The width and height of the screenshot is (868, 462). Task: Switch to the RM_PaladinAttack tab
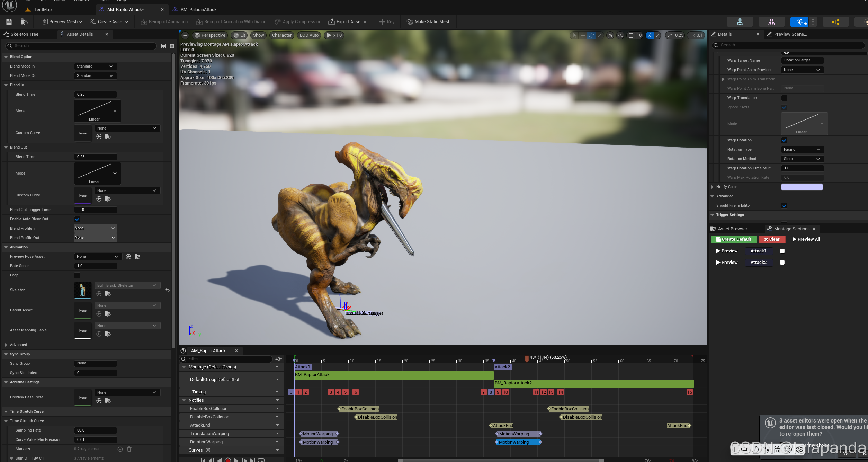click(x=198, y=10)
